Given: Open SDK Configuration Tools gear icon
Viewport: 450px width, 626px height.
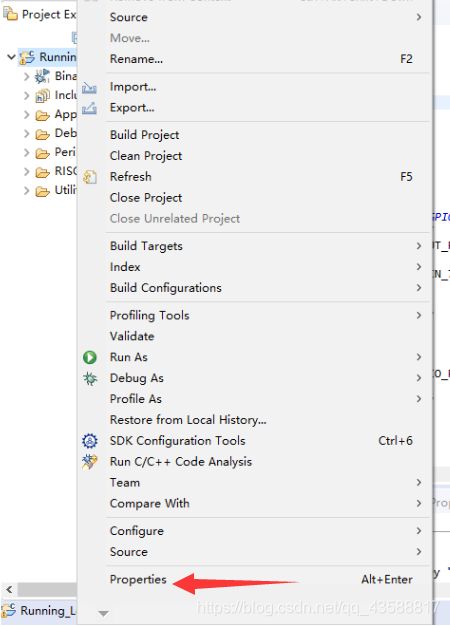Looking at the screenshot, I should click(x=90, y=441).
